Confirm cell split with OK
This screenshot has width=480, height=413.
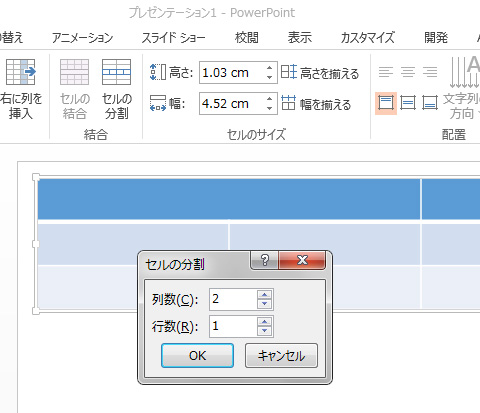click(197, 356)
